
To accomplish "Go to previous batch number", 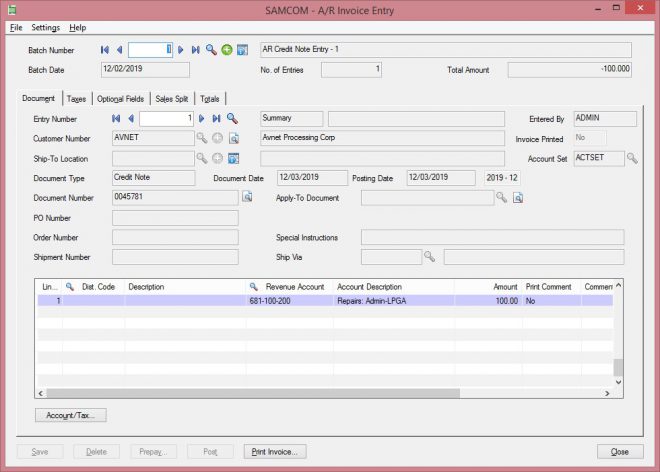I will pos(120,50).
